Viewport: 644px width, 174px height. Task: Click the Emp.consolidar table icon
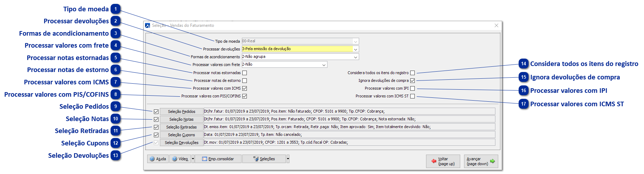pyautogui.click(x=205, y=159)
